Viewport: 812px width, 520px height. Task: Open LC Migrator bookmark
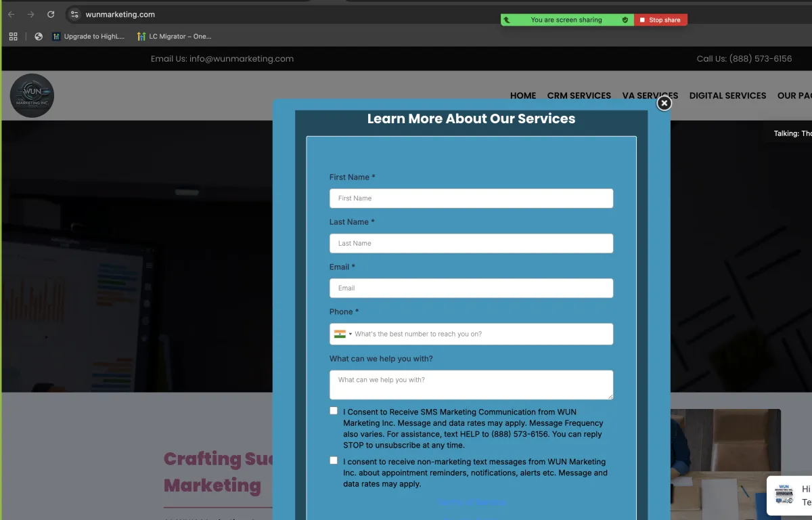(175, 37)
